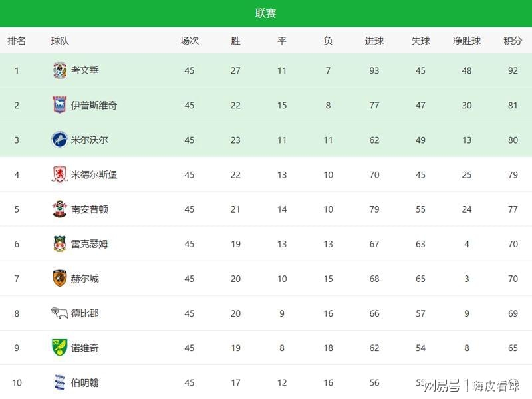
Task: Open the 考文垂 team name link
Action: [x=85, y=70]
